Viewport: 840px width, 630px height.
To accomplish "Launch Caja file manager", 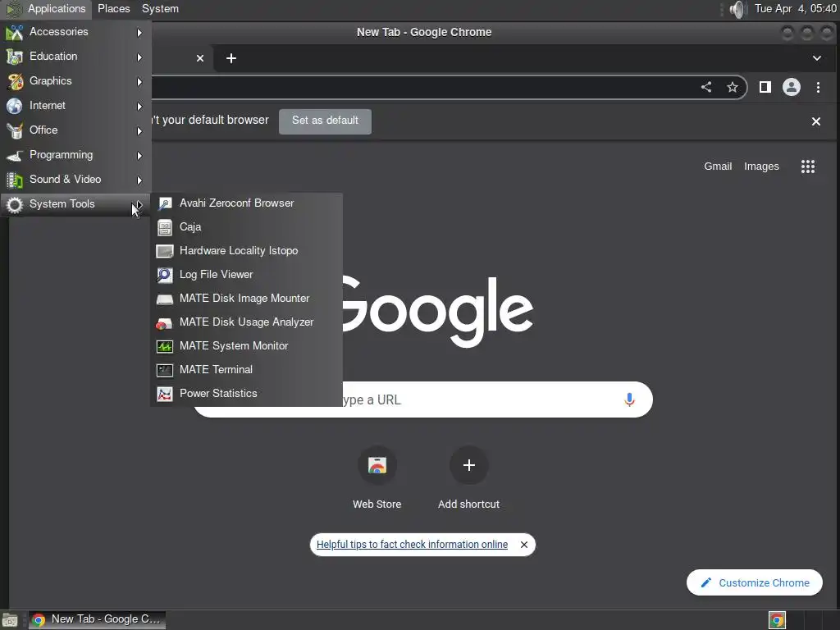I will tap(246, 227).
